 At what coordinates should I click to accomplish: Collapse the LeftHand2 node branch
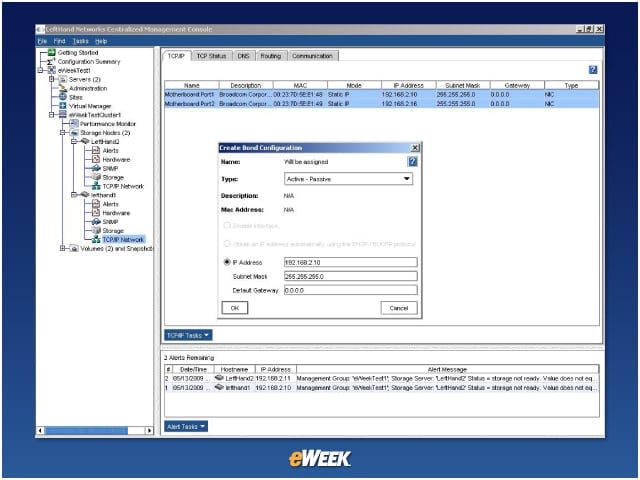click(x=73, y=141)
